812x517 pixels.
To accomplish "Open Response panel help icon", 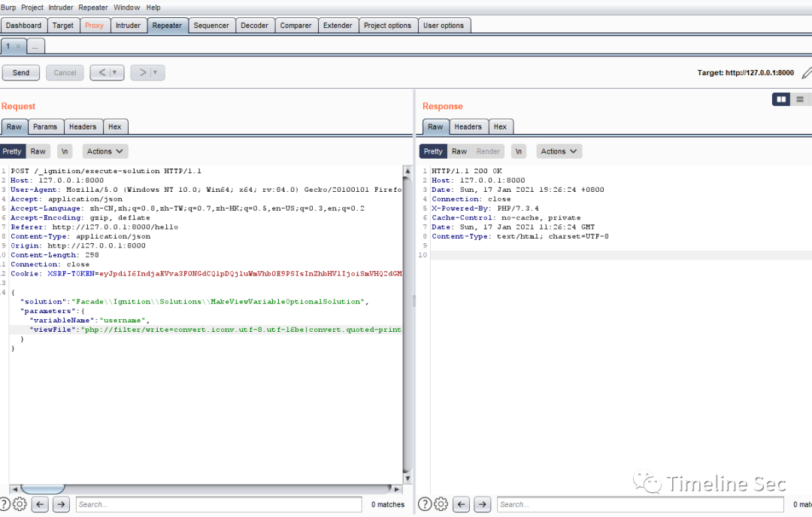I will [x=425, y=504].
